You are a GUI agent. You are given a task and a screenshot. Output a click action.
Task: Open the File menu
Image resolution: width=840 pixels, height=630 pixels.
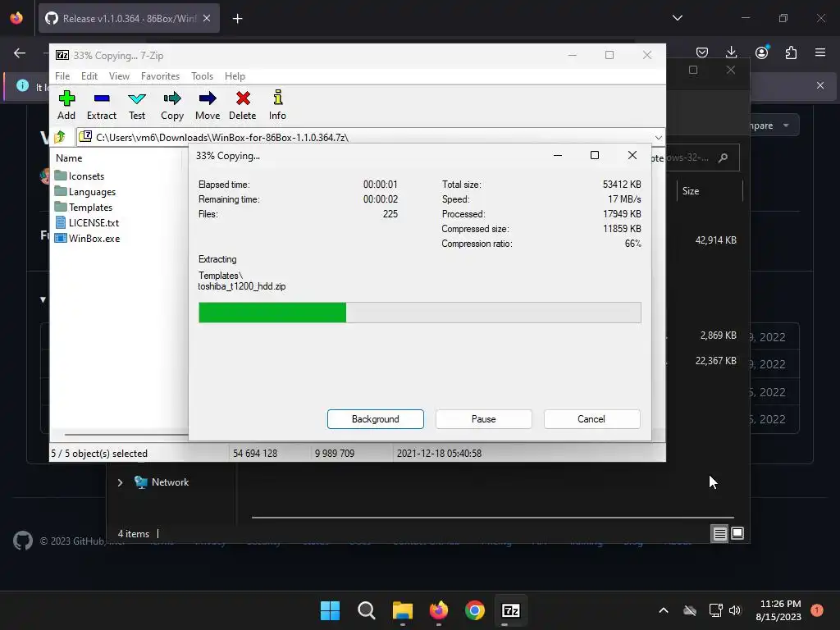tap(62, 76)
